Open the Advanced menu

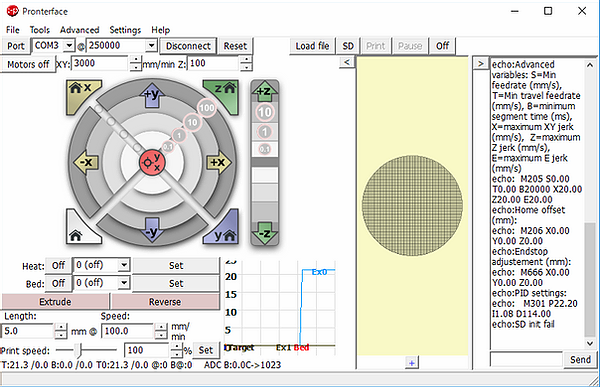80,30
